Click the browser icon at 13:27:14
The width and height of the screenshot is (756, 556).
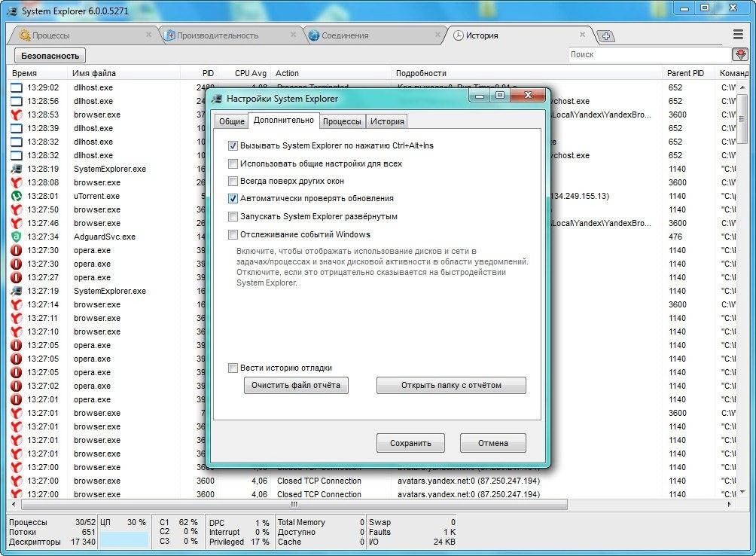17,305
